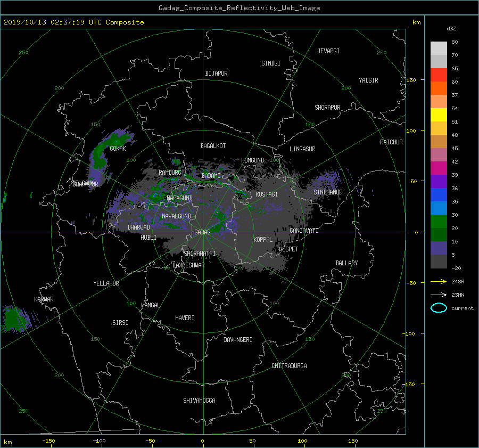The image size is (479, 448).
Task: Click the CHITRADURGA town label
Action: pyautogui.click(x=289, y=366)
